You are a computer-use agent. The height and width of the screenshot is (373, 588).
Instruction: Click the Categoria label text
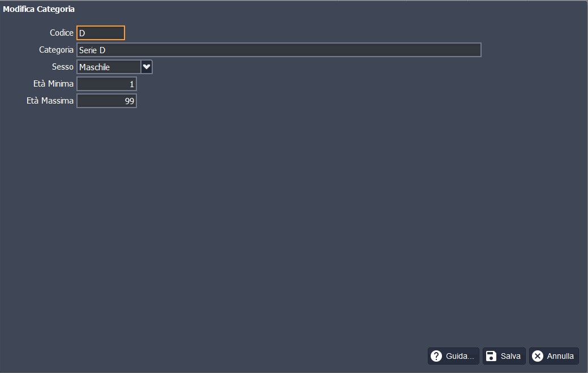(56, 50)
